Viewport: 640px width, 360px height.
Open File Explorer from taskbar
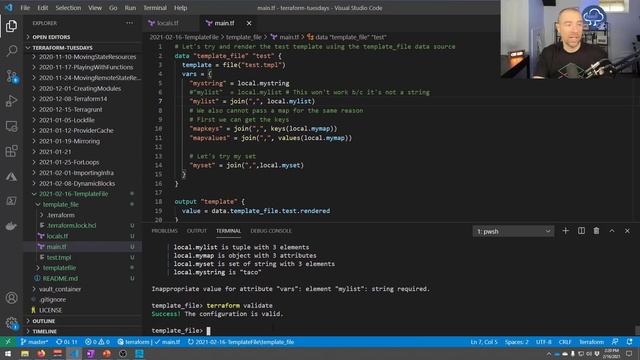pyautogui.click(x=25, y=353)
